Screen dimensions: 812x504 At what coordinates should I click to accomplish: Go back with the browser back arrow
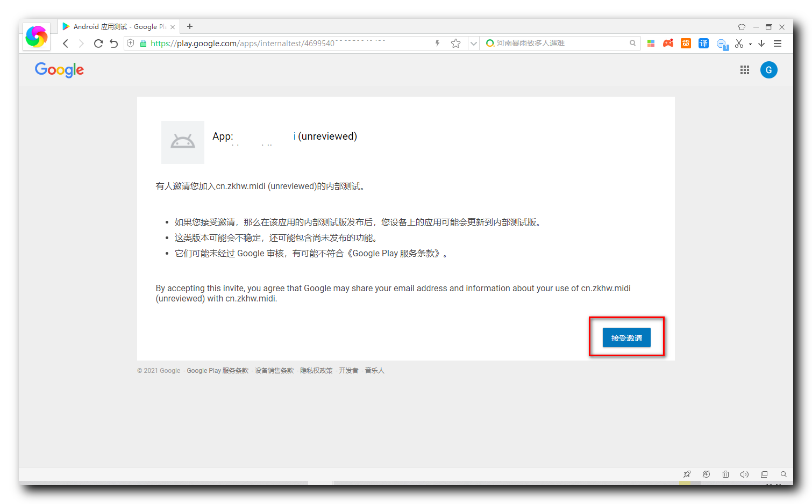pyautogui.click(x=66, y=44)
